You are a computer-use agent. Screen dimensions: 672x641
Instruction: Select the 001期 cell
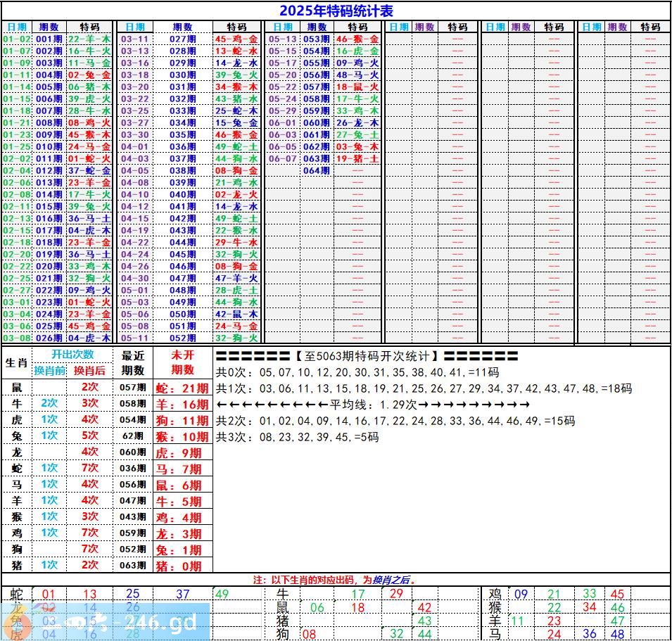coord(49,39)
